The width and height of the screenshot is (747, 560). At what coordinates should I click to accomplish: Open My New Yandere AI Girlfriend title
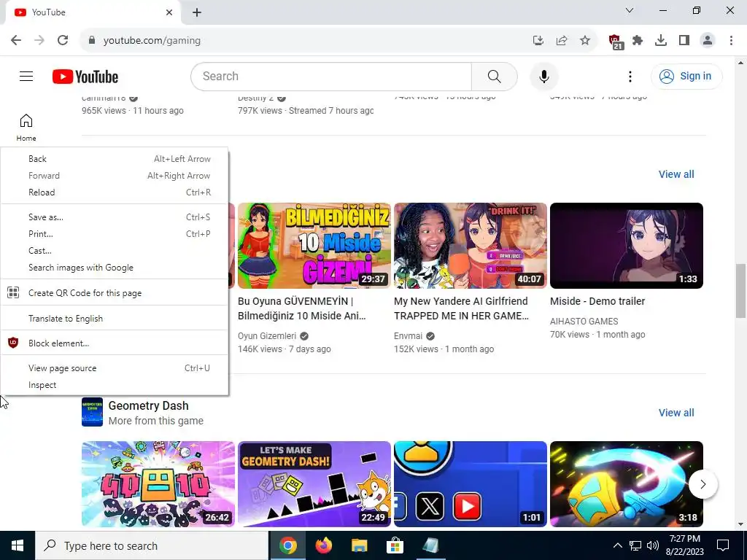point(461,308)
